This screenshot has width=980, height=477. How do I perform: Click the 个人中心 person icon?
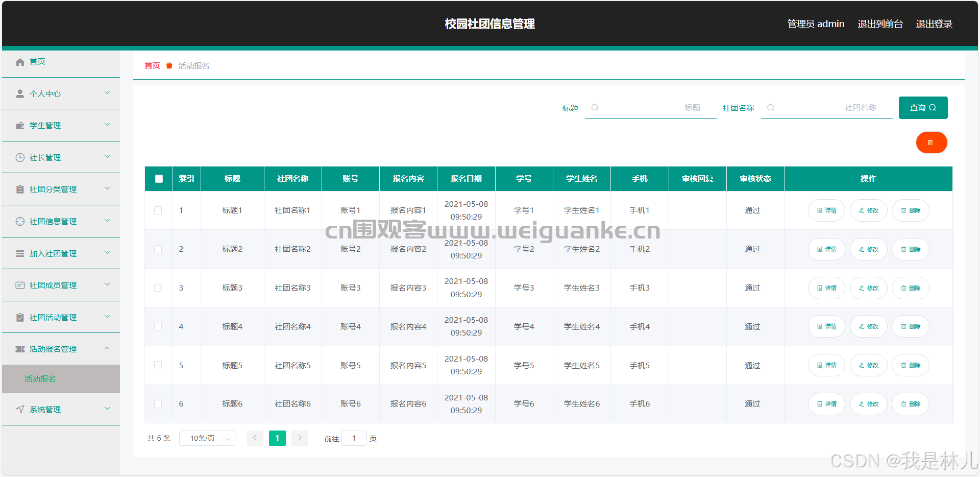(x=20, y=93)
